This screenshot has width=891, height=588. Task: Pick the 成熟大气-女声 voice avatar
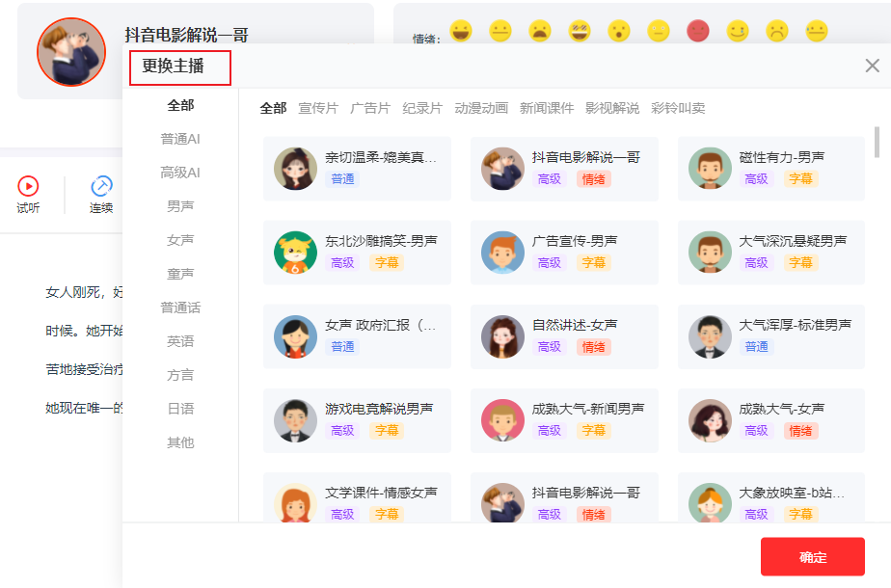click(710, 420)
